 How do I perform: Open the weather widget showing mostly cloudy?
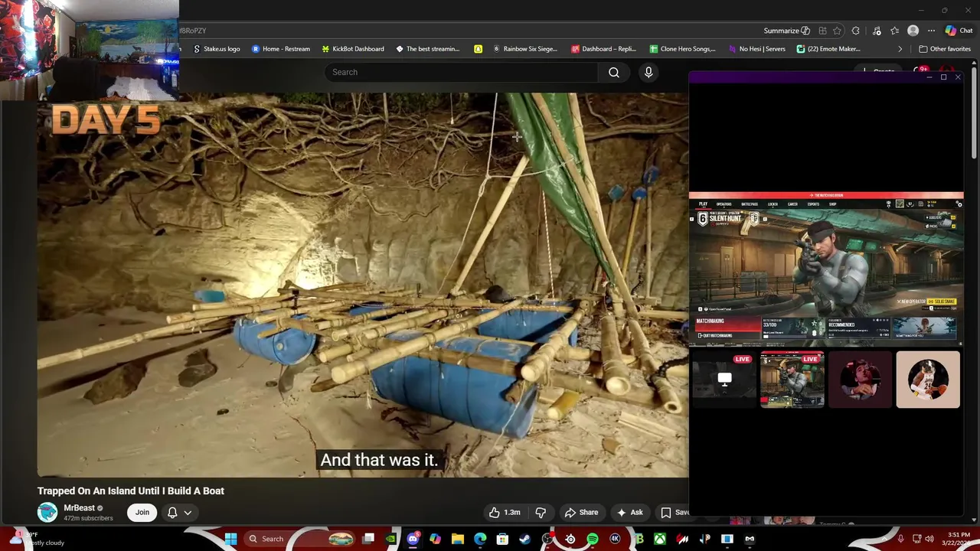pyautogui.click(x=38, y=539)
